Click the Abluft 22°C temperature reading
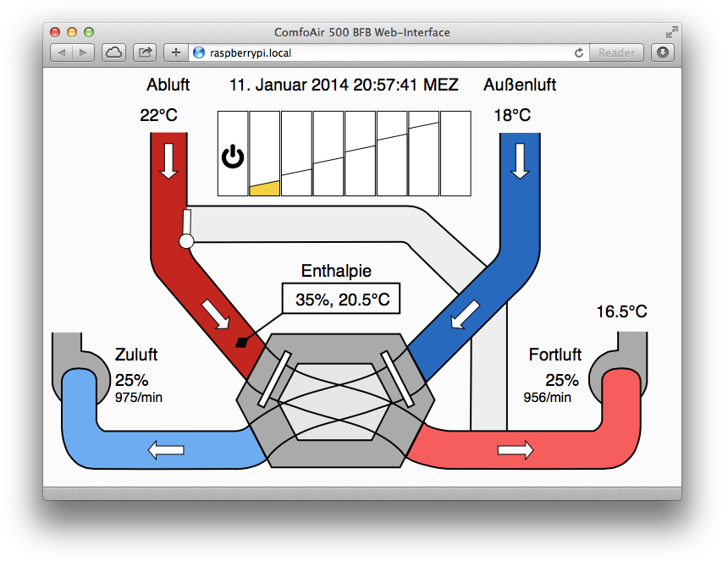728x567 pixels. (x=159, y=115)
